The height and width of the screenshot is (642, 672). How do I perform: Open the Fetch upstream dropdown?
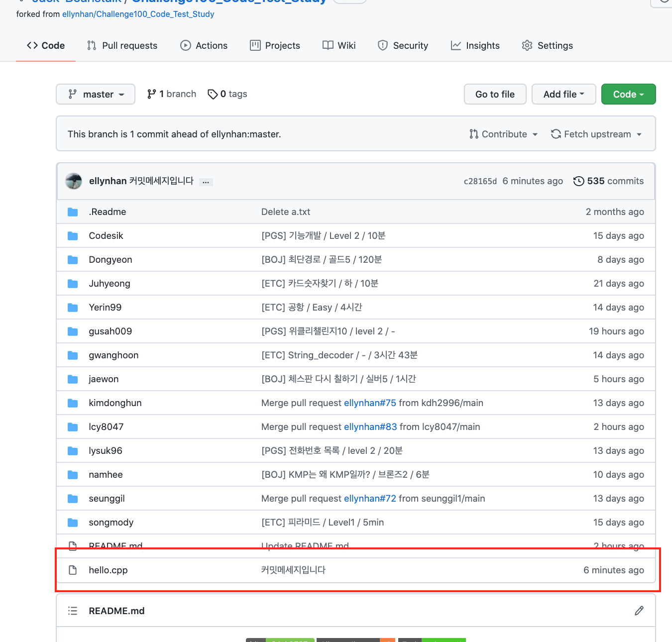coord(596,134)
